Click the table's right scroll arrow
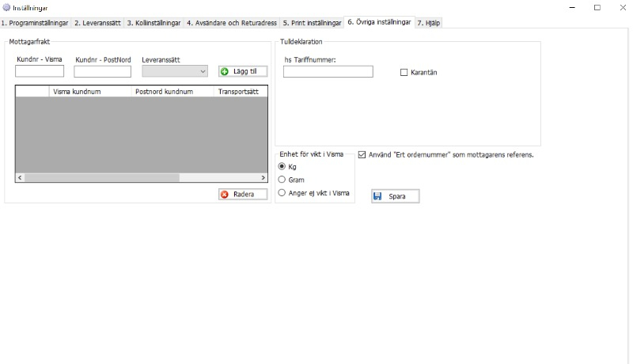The width and height of the screenshot is (633, 364). point(263,177)
